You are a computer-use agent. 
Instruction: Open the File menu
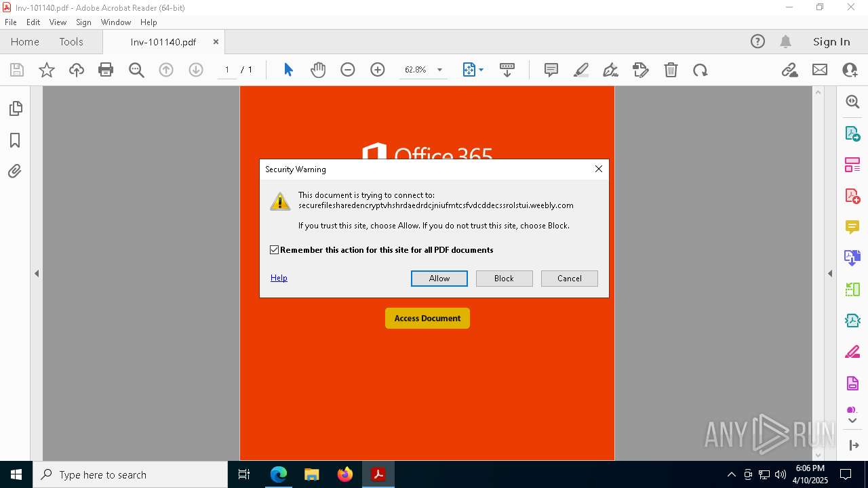11,22
